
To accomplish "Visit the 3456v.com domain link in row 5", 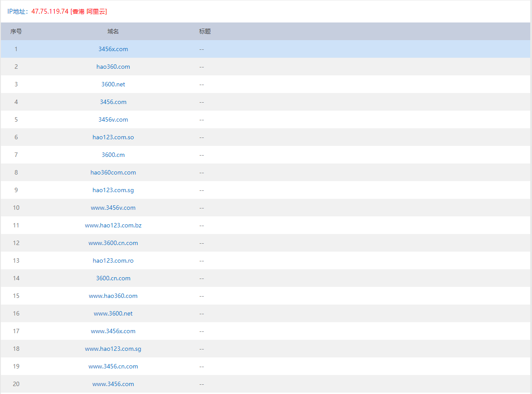I will [113, 119].
